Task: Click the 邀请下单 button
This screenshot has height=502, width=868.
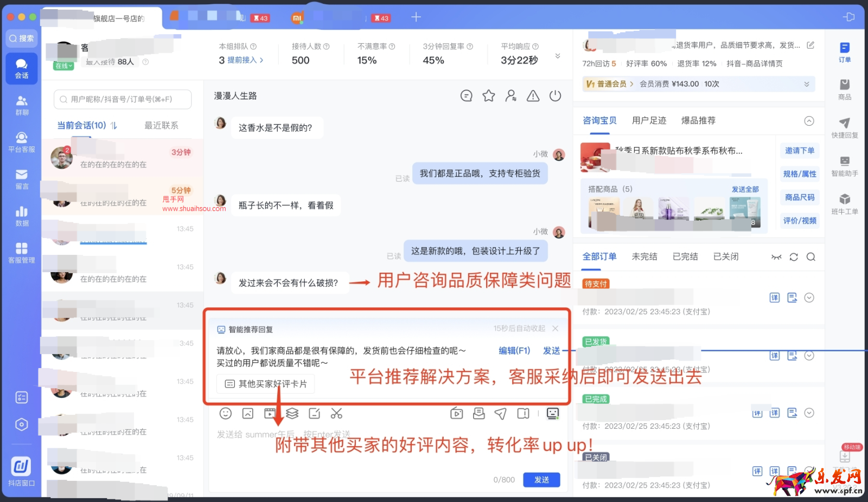Action: (x=800, y=151)
